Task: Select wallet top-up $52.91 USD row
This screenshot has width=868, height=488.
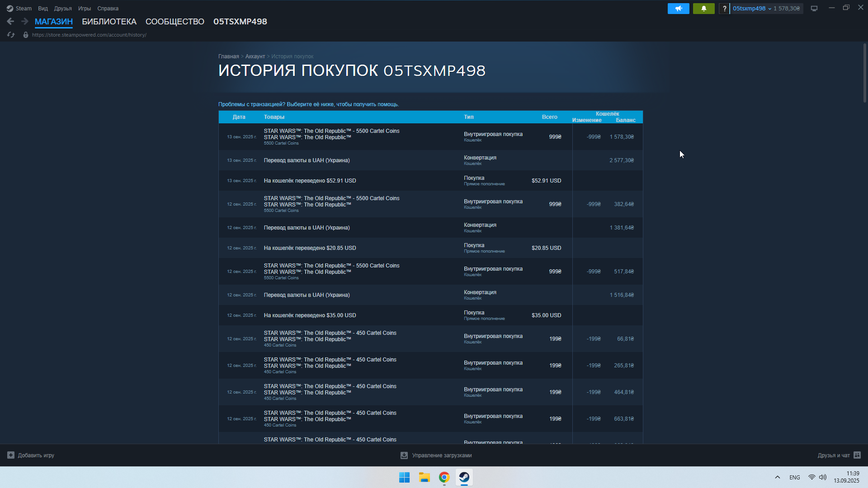Action: 430,181
